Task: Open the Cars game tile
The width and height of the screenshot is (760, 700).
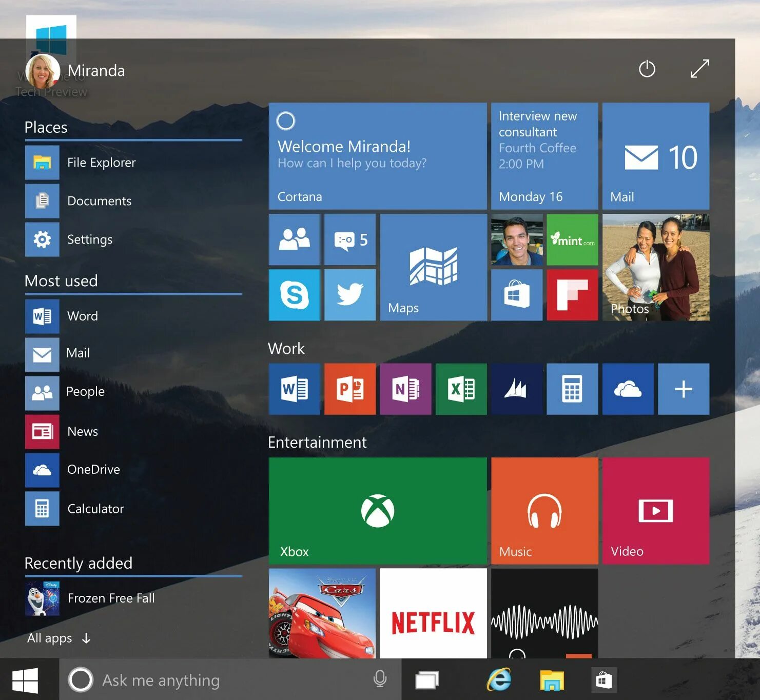Action: (322, 613)
